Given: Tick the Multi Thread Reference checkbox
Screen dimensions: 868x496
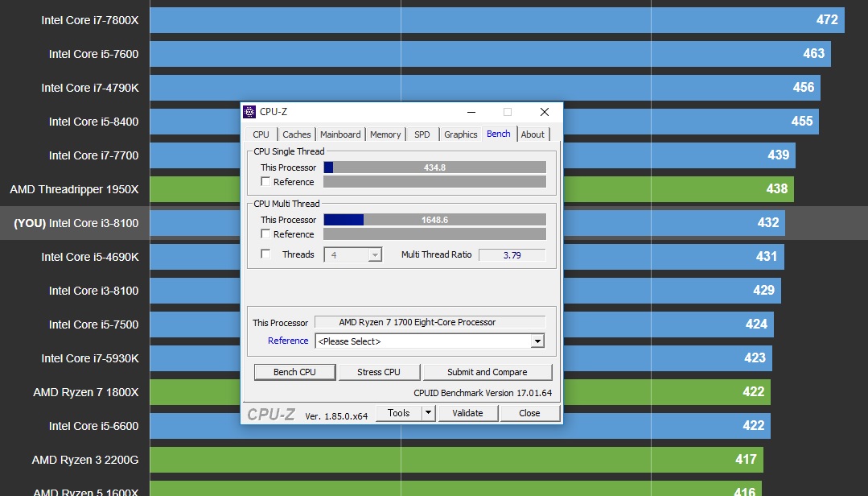Looking at the screenshot, I should (x=265, y=234).
